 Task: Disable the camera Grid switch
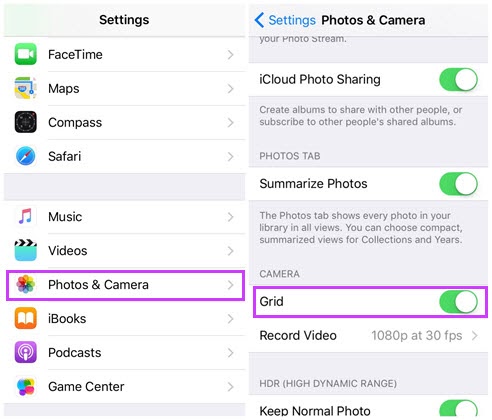(x=458, y=302)
